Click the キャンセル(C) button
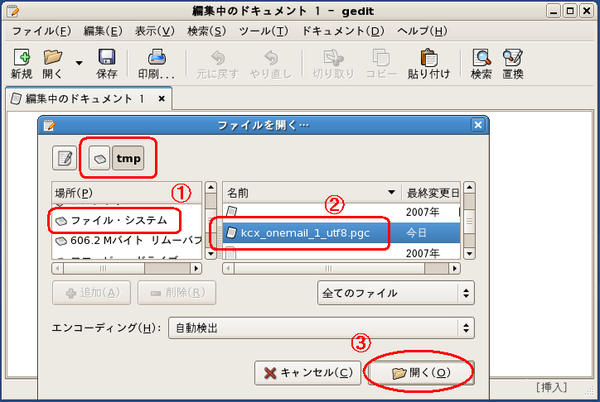This screenshot has width=600, height=402. tap(308, 373)
